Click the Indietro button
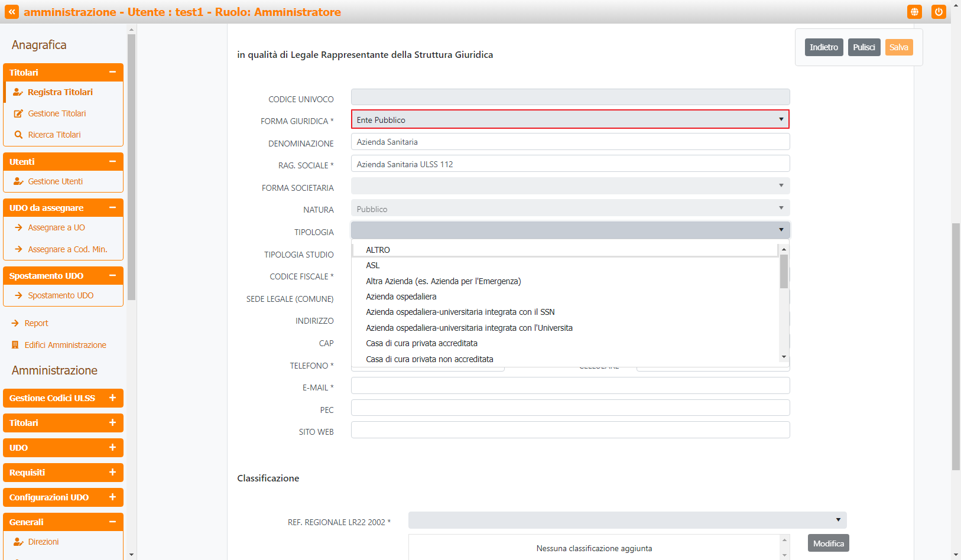 pyautogui.click(x=823, y=47)
